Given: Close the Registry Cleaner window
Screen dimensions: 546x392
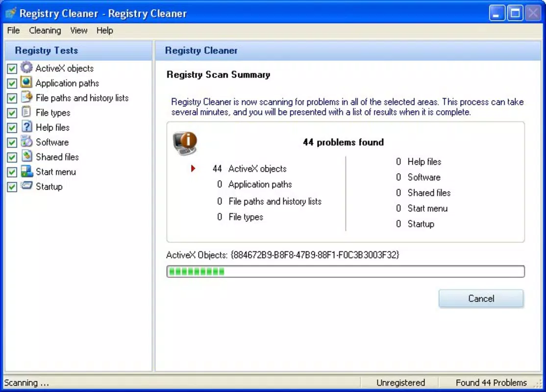Looking at the screenshot, I should [533, 13].
